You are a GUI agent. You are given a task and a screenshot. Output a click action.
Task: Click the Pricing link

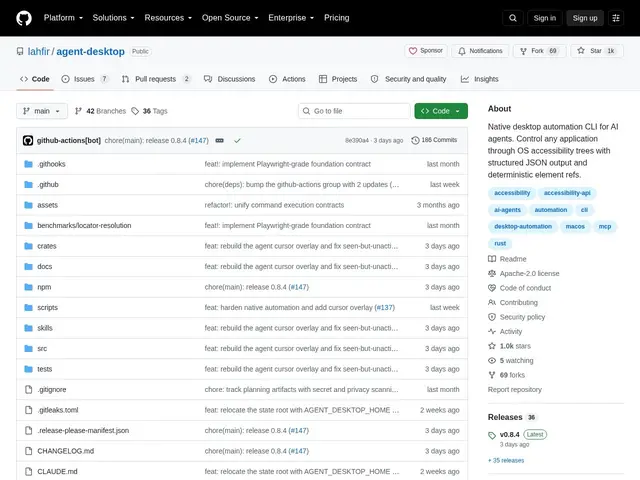(x=336, y=18)
